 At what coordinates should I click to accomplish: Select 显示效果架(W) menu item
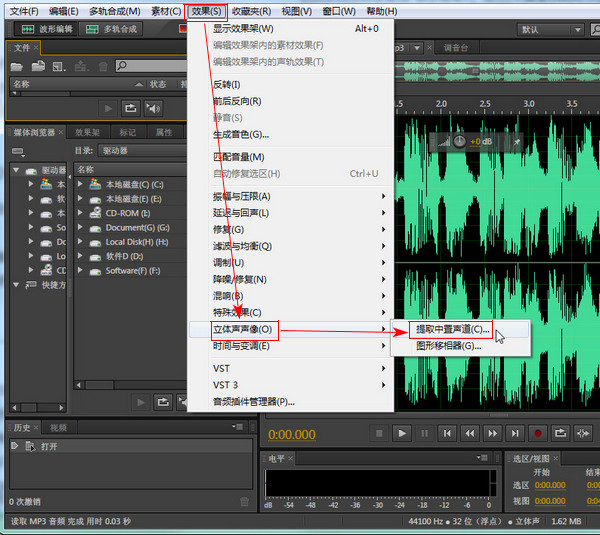click(x=291, y=29)
